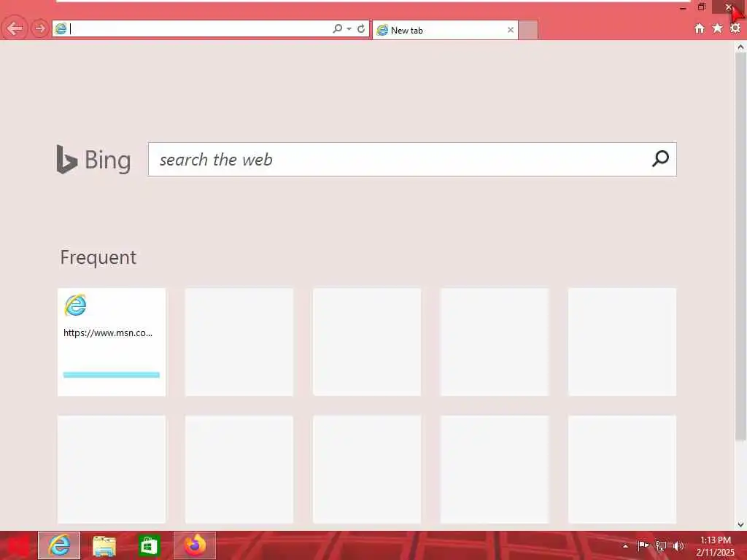Submit Bing search with magnifier button

click(661, 158)
